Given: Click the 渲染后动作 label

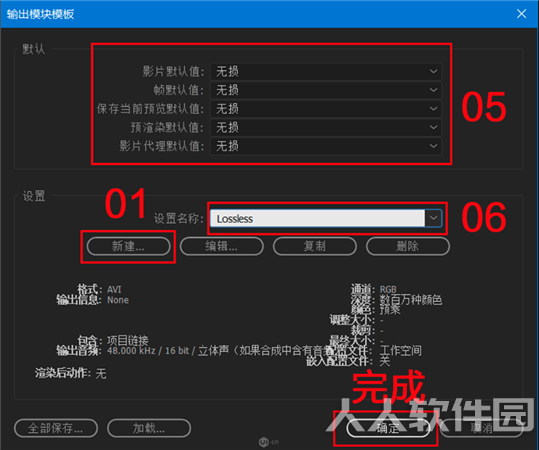Looking at the screenshot, I should [x=63, y=373].
